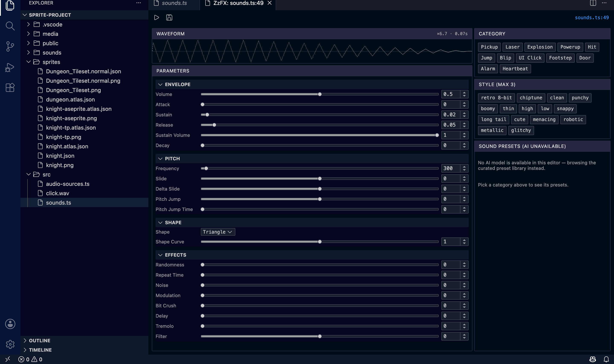Screen dimensions: 614x364
Task: Open the Source Control view
Action: pyautogui.click(x=10, y=46)
